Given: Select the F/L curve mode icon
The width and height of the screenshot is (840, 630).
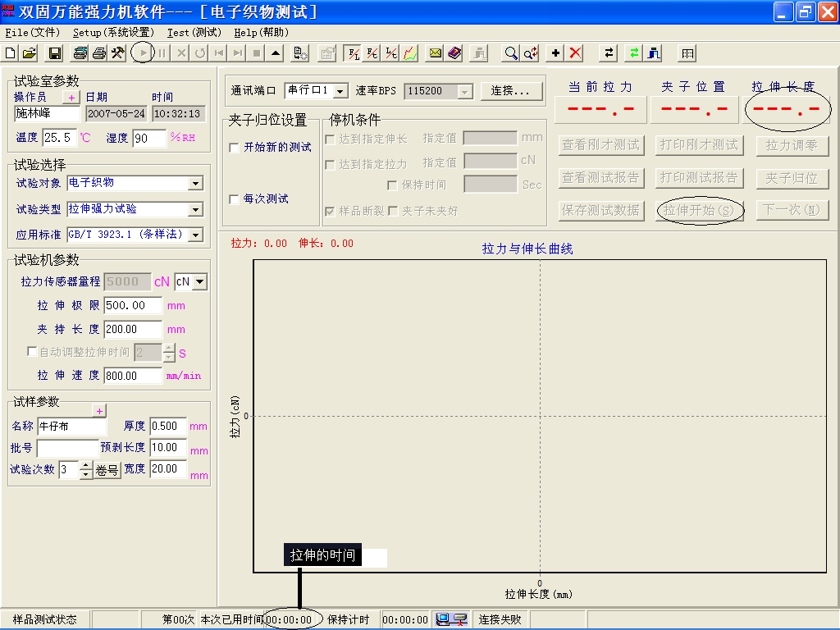Looking at the screenshot, I should 354,53.
